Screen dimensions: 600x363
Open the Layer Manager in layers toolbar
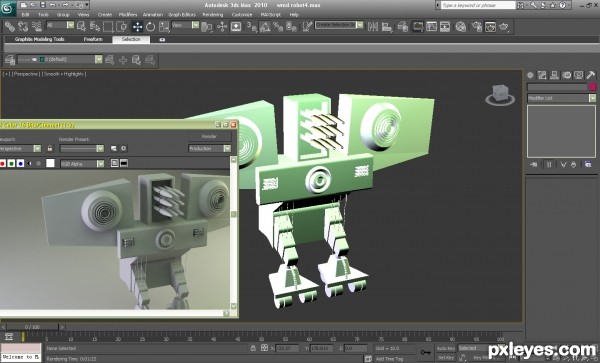(10, 60)
